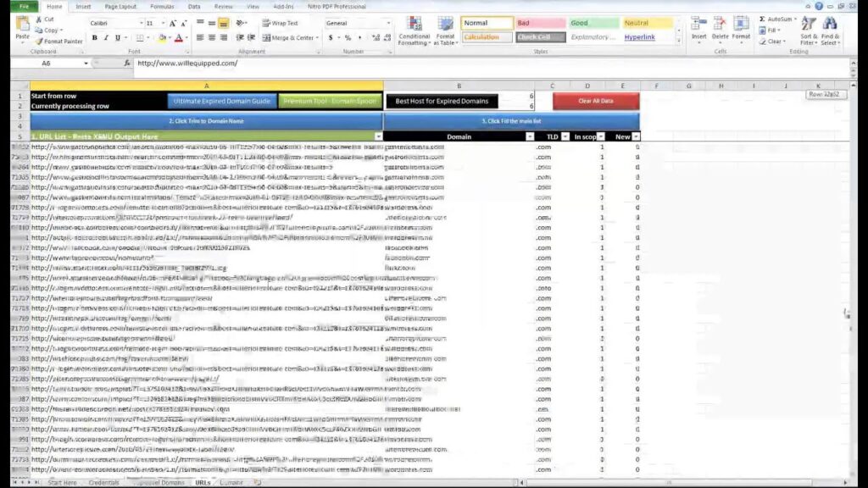Switch to the Page Layout tab
This screenshot has width=868, height=488.
120,7
